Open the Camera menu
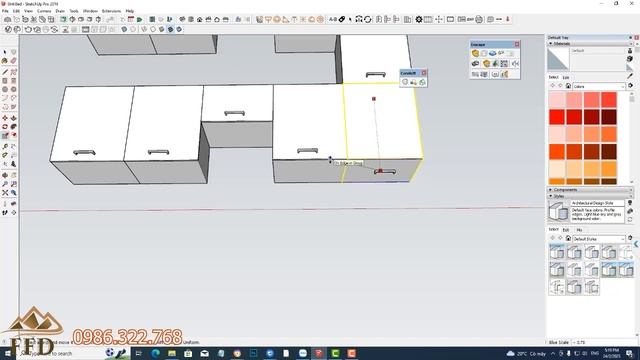The height and width of the screenshot is (360, 640). click(x=44, y=11)
